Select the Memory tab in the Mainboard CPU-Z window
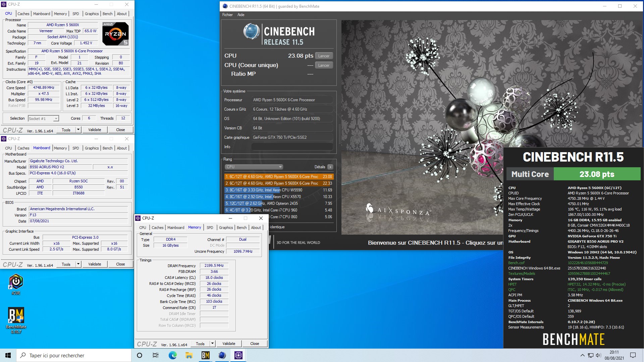644x362 pixels. click(60, 148)
